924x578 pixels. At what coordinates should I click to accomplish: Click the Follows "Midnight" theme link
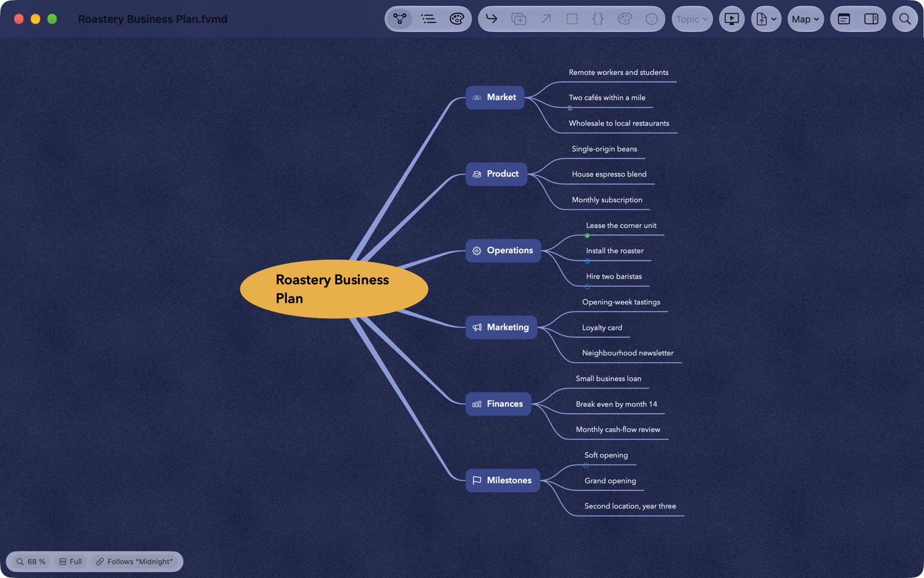point(135,562)
